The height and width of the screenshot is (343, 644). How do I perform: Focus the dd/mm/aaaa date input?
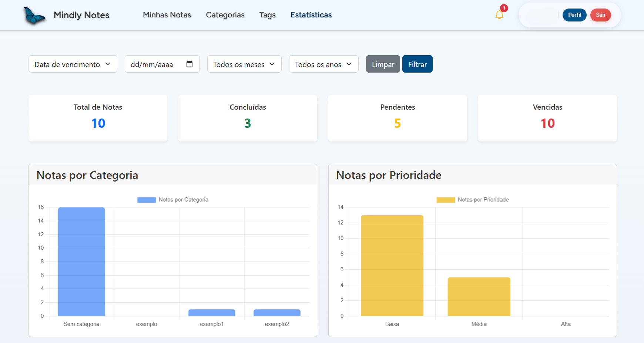(162, 64)
